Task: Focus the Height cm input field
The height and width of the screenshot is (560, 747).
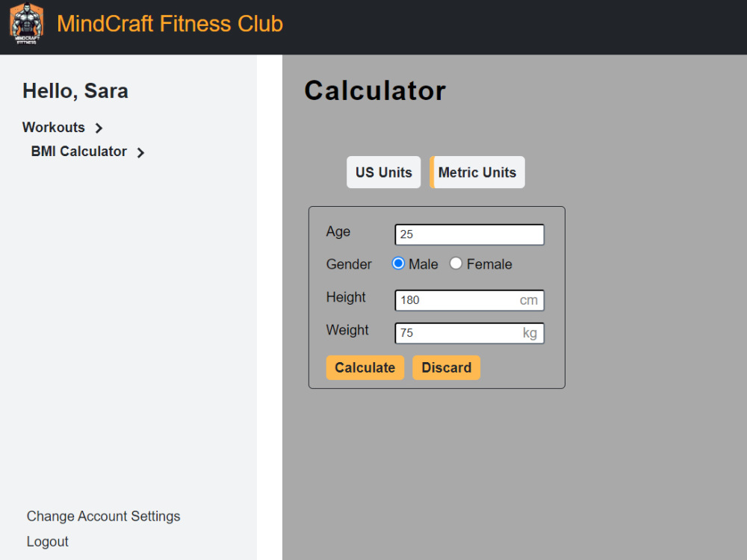Action: [x=469, y=300]
